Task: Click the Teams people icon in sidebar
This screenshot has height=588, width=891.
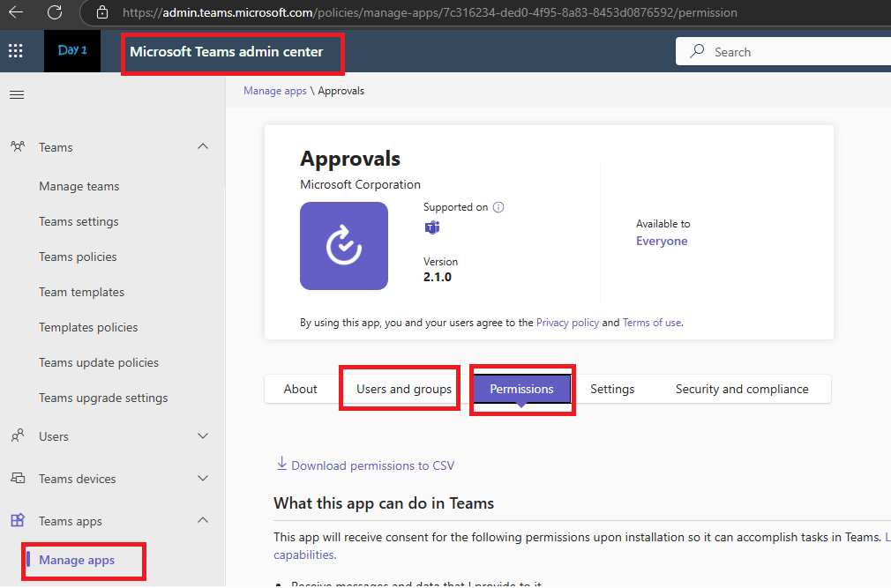Action: (18, 147)
